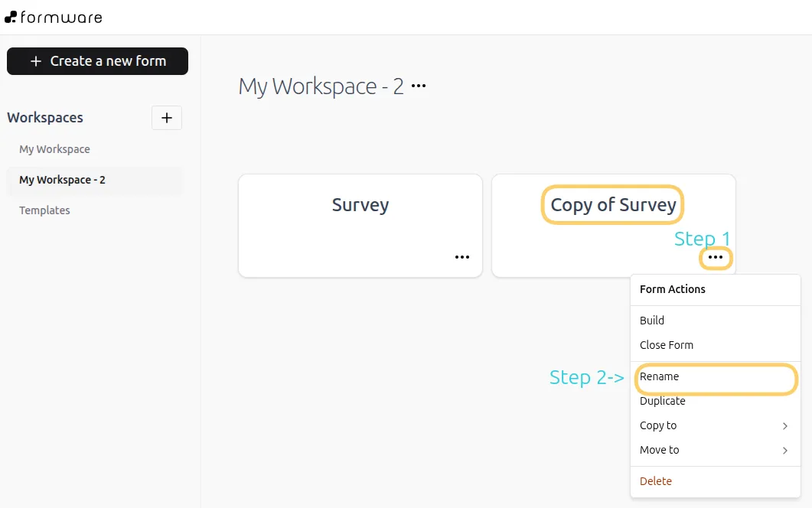The height and width of the screenshot is (508, 812).
Task: Select Duplicate from the form actions menu
Action: 662,401
